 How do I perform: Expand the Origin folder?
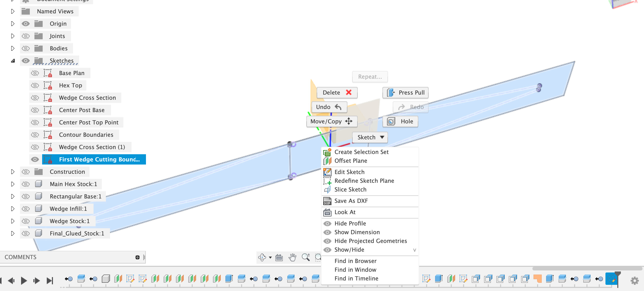13,24
